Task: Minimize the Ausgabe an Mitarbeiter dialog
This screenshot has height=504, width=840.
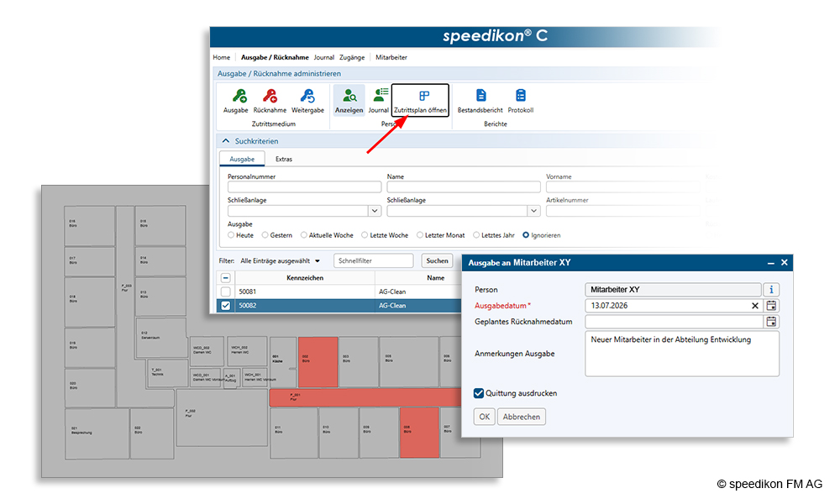Action: pos(771,263)
